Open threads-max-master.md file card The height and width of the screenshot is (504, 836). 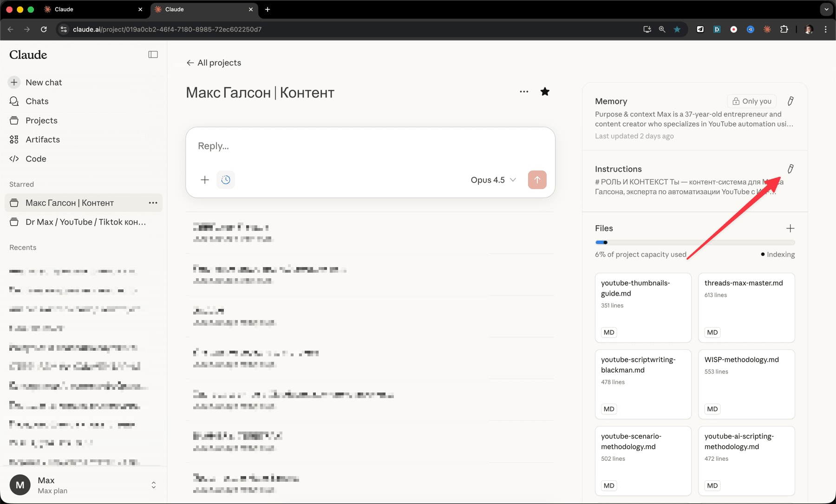[746, 308]
